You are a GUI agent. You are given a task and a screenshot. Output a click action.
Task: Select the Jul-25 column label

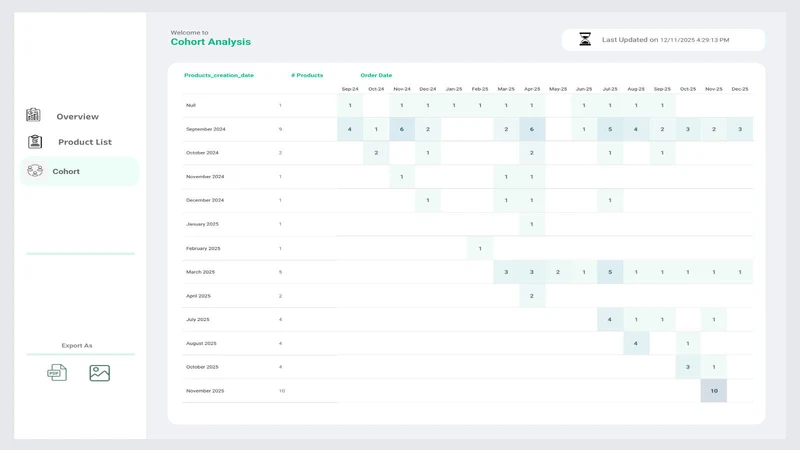[x=610, y=89]
